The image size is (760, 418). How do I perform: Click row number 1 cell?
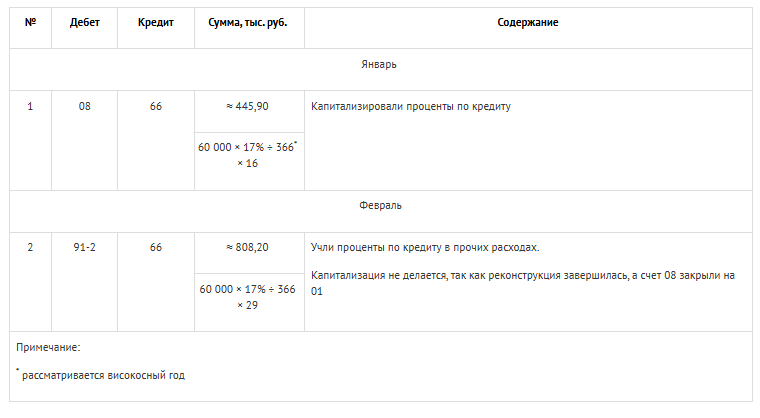pyautogui.click(x=30, y=106)
